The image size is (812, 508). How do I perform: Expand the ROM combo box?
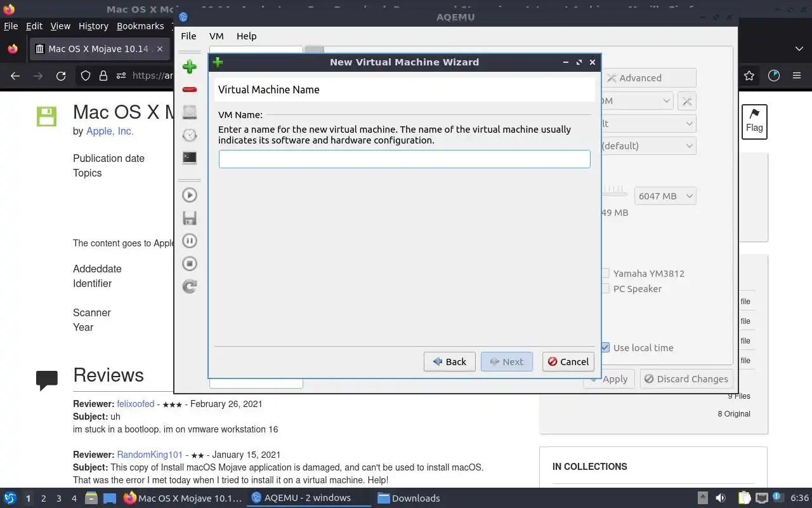coord(636,101)
